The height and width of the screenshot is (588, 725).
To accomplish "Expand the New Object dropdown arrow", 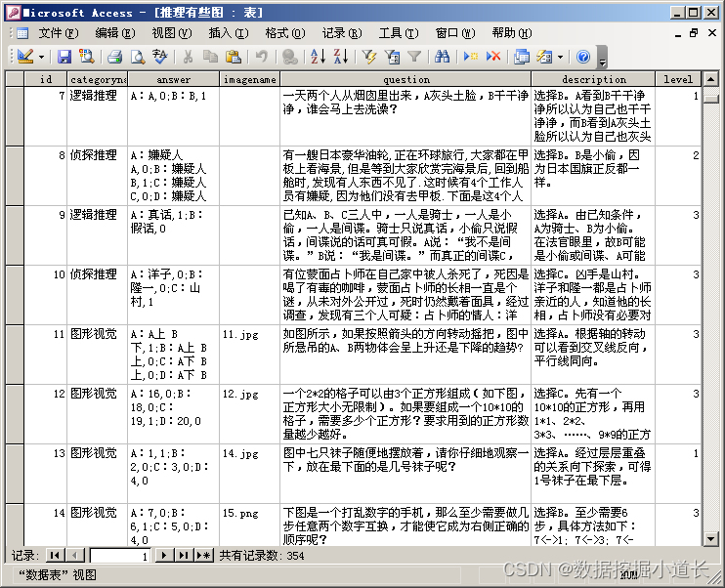I will [561, 58].
